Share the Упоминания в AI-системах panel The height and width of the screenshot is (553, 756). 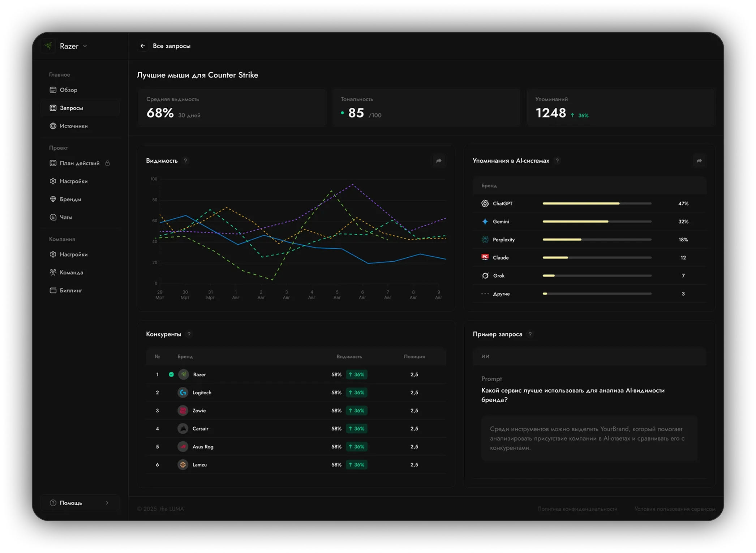(x=699, y=161)
